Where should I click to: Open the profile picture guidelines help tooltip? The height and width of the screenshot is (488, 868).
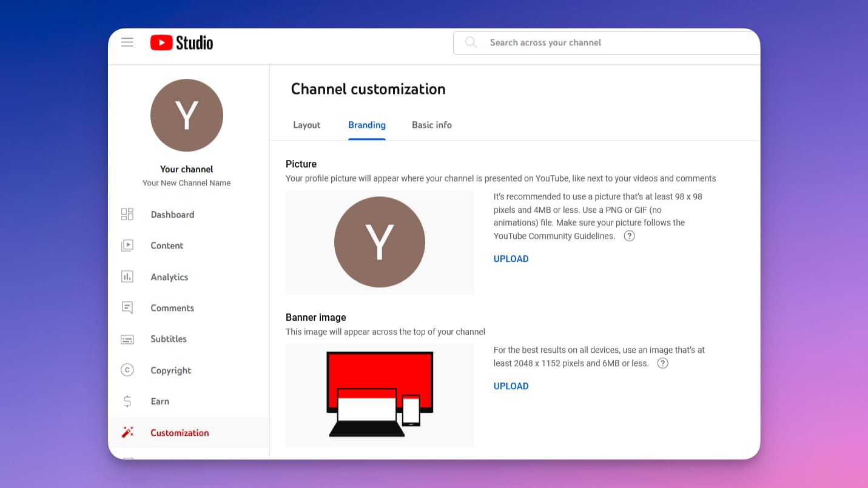[629, 236]
